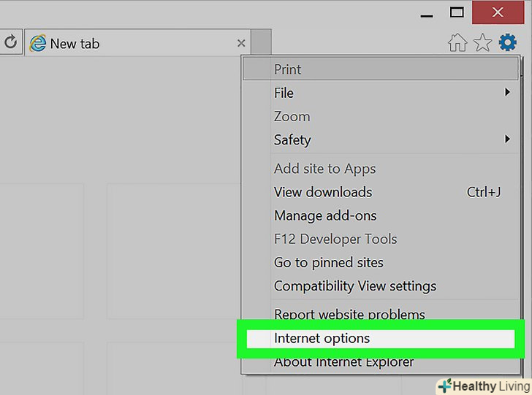Screen dimensions: 532x395
Task: Expand the Safety submenu arrow
Action: pos(507,139)
